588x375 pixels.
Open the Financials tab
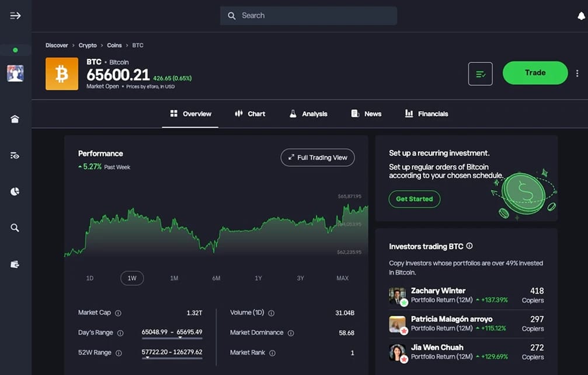[x=426, y=114]
